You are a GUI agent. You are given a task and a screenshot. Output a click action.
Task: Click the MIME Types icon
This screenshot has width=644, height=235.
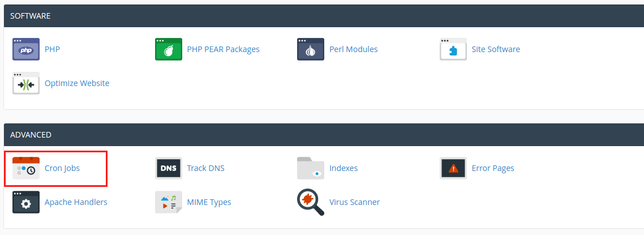[169, 202]
